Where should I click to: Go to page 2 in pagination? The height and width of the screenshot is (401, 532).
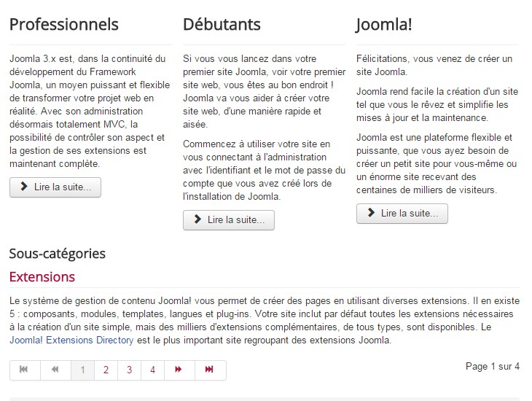pos(106,370)
